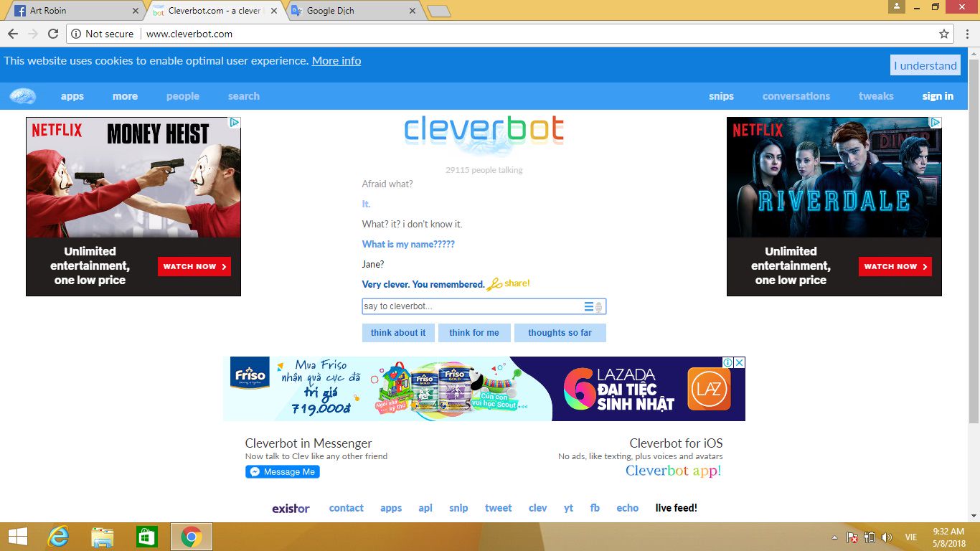This screenshot has height=551, width=980.
Task: Open the echo footer link
Action: point(627,508)
